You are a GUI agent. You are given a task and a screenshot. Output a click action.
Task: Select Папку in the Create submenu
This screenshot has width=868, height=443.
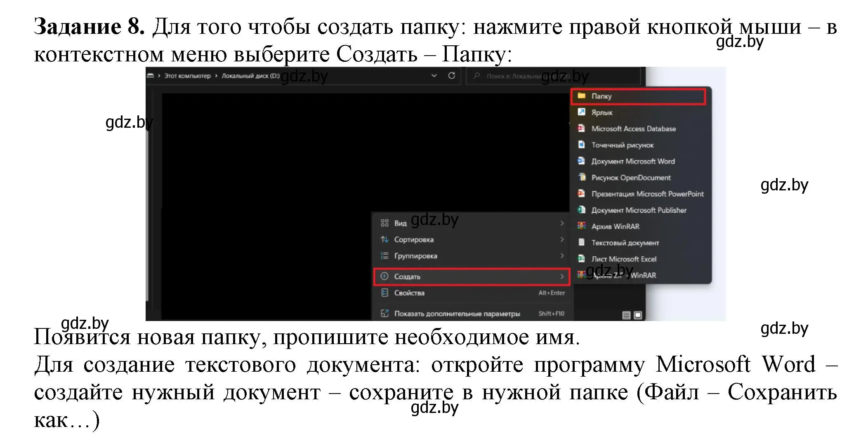(638, 96)
